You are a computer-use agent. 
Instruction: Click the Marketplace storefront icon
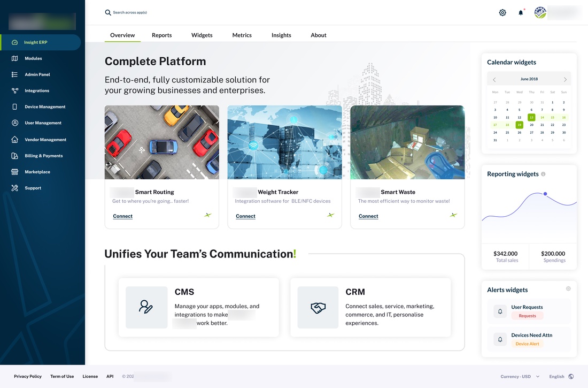point(14,172)
